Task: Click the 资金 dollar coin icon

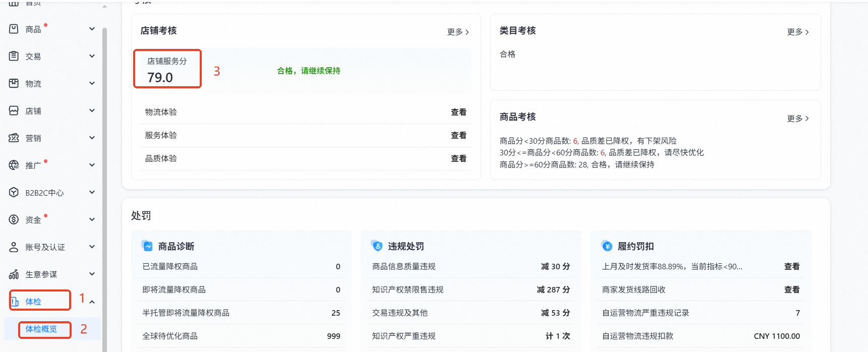Action: pyautogui.click(x=14, y=219)
